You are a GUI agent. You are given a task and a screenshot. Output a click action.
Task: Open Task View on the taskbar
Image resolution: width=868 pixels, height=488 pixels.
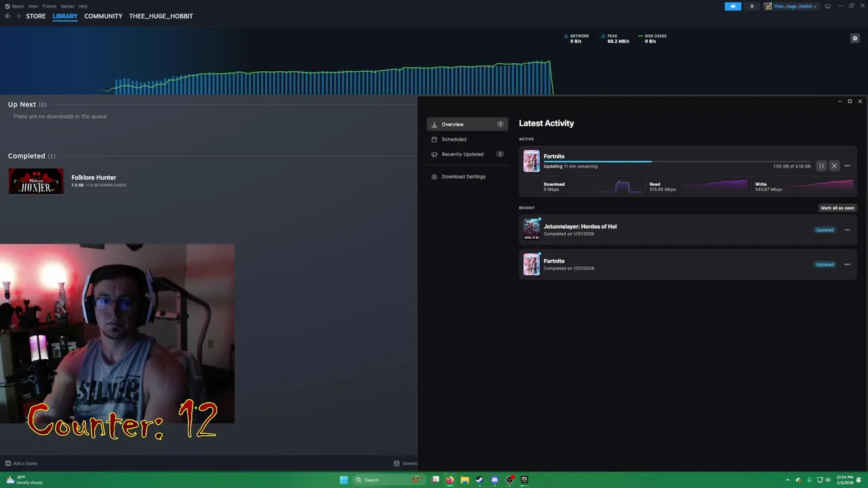point(435,480)
